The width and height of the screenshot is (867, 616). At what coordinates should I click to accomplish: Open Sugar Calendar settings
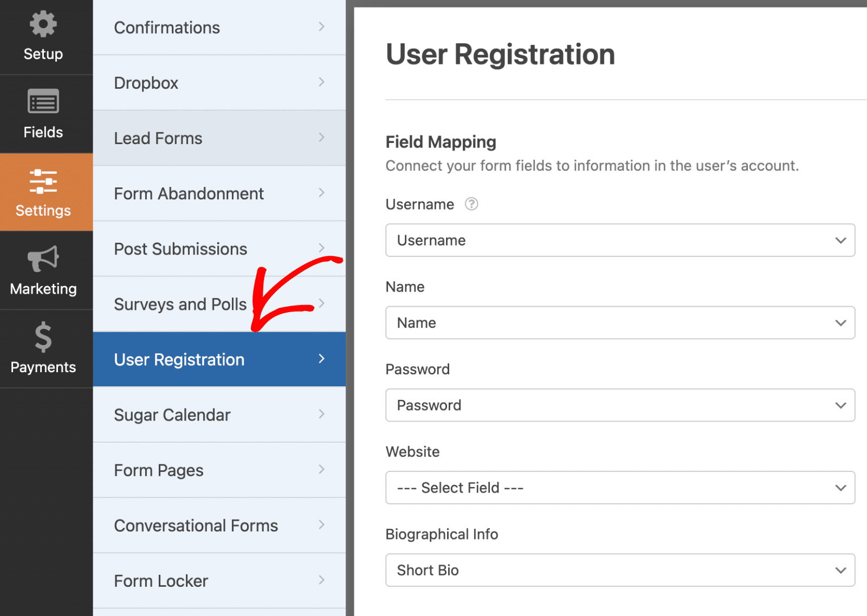[x=219, y=414]
